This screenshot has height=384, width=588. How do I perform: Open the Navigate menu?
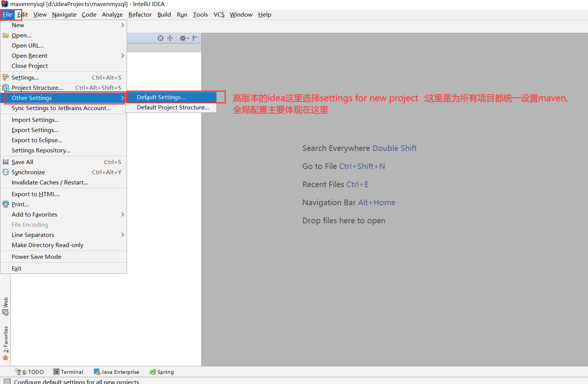64,15
